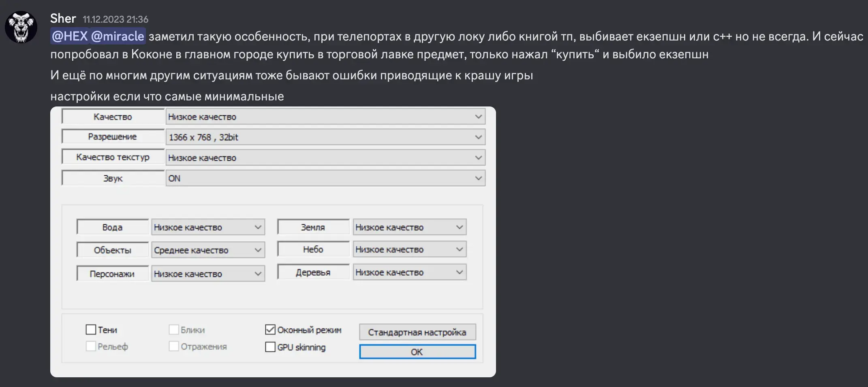
Task: Uncheck the Оконный режим checkbox
Action: (270, 330)
